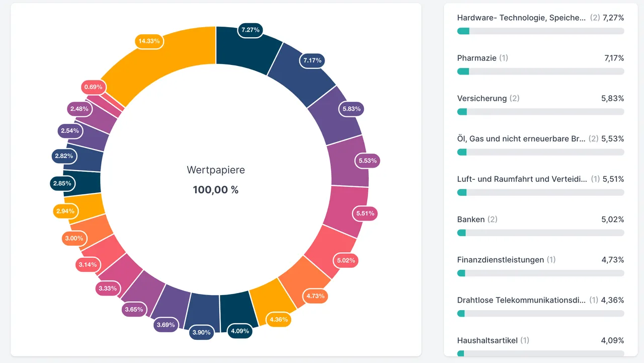Click the 3.14% chart label
Image resolution: width=644 pixels, height=363 pixels.
[x=88, y=264]
